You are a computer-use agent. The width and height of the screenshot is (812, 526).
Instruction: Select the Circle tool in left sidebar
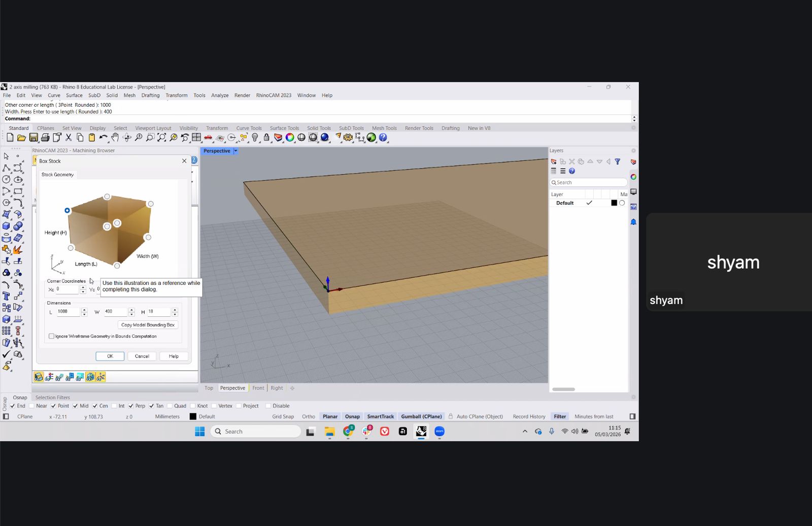[6, 179]
